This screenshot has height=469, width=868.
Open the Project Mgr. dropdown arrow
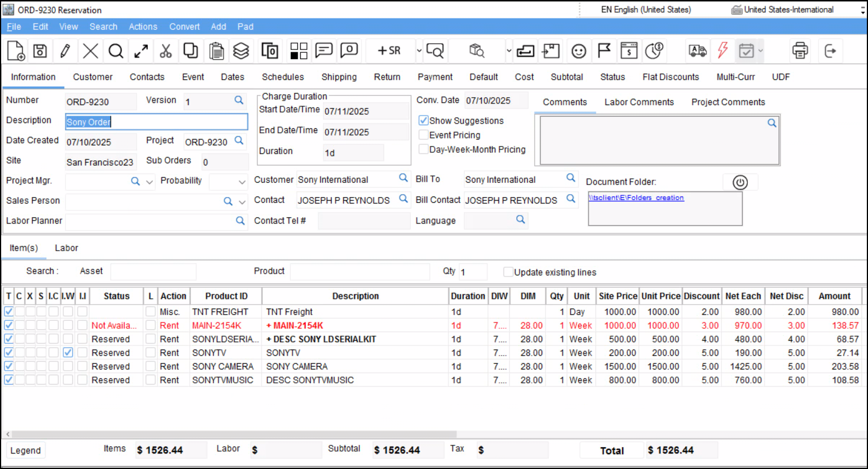tap(149, 182)
